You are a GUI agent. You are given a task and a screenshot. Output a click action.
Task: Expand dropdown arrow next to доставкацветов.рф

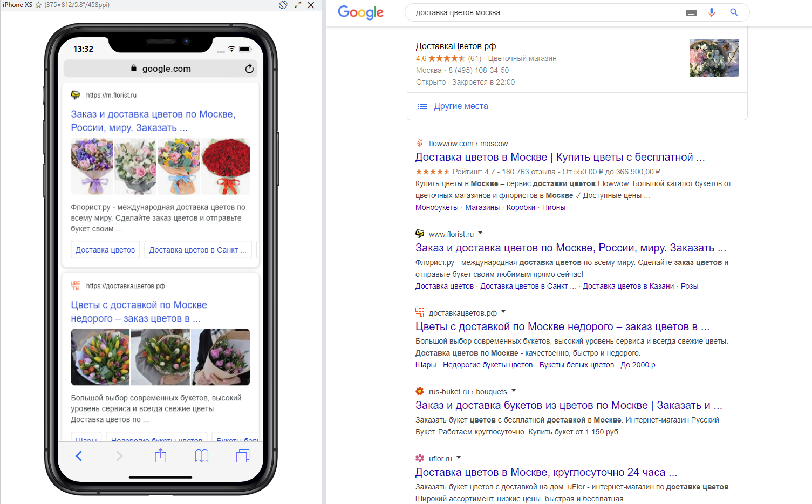coord(503,312)
